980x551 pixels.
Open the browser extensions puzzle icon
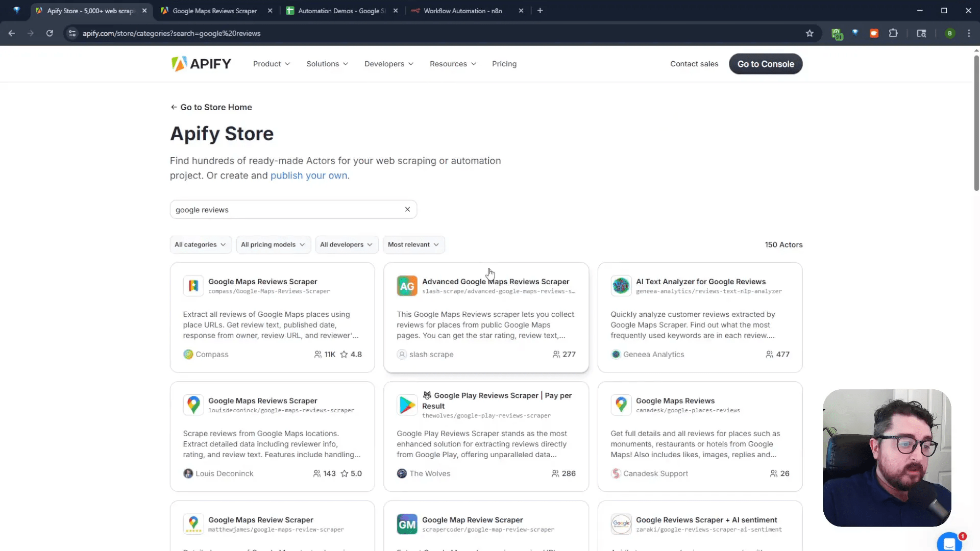coord(893,33)
